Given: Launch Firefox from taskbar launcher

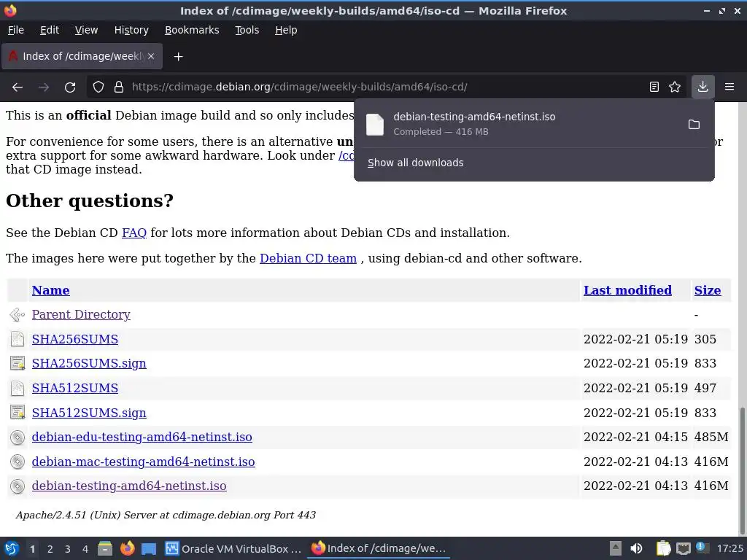Looking at the screenshot, I should click(127, 548).
